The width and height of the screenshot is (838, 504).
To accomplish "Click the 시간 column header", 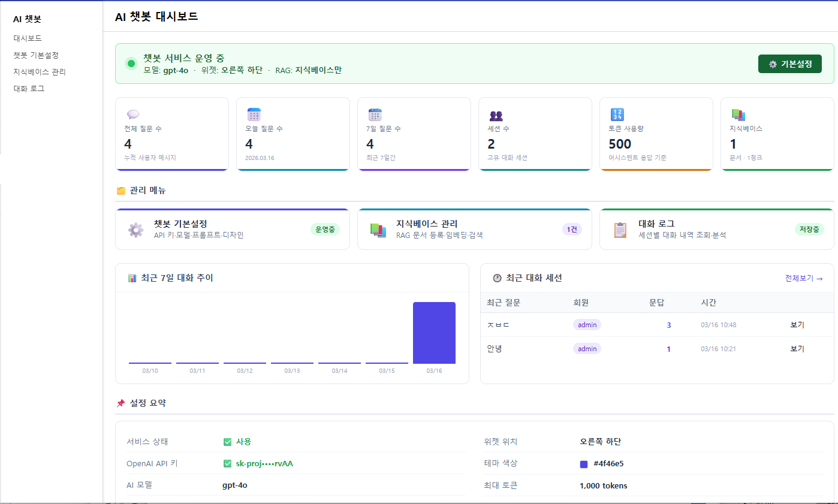I will pyautogui.click(x=709, y=303).
